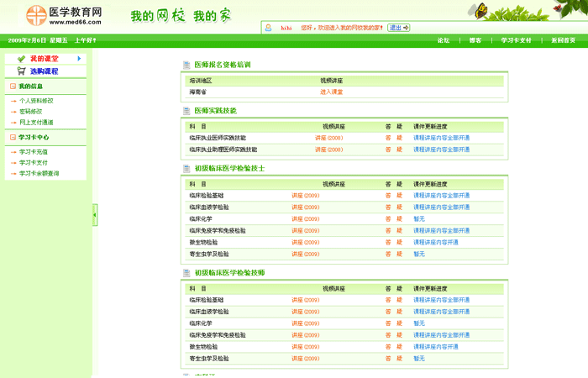Screen dimensions: 588x378
Task: Open the 网上支付通道 link
Action: pos(36,123)
